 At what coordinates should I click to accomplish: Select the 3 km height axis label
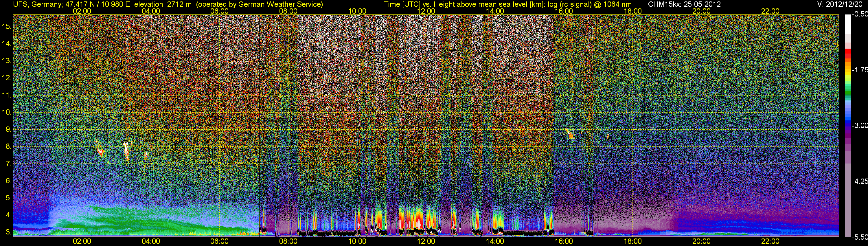click(8, 232)
